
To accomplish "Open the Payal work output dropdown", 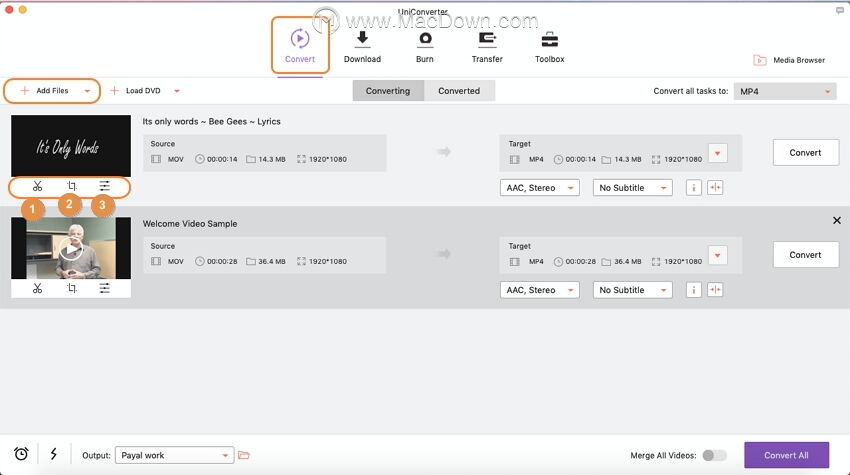I will coord(174,455).
